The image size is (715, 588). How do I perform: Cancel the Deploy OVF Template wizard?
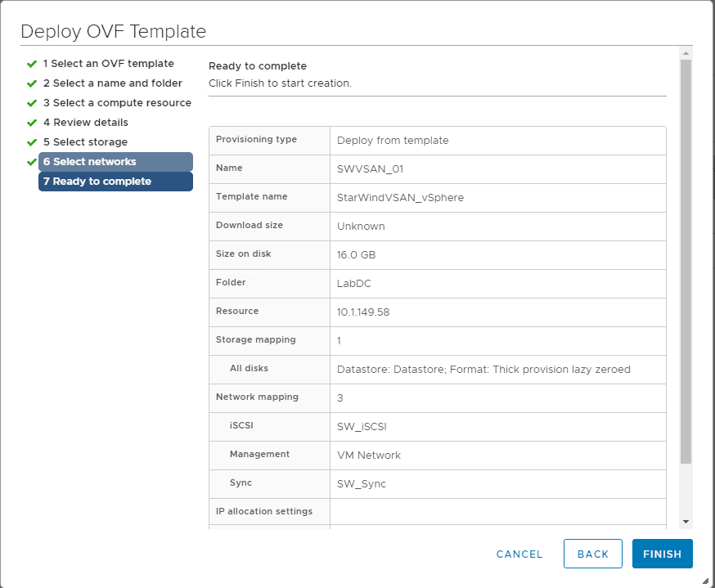point(519,554)
